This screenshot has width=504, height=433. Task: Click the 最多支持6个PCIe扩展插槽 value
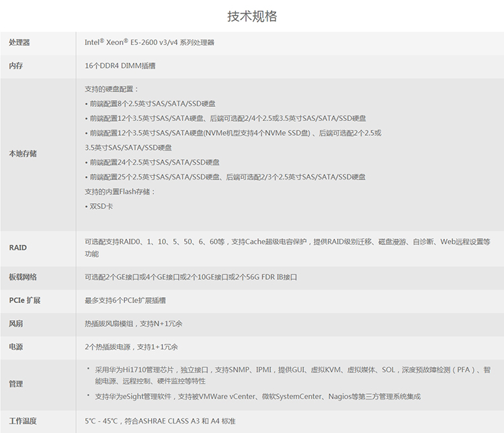click(x=125, y=300)
